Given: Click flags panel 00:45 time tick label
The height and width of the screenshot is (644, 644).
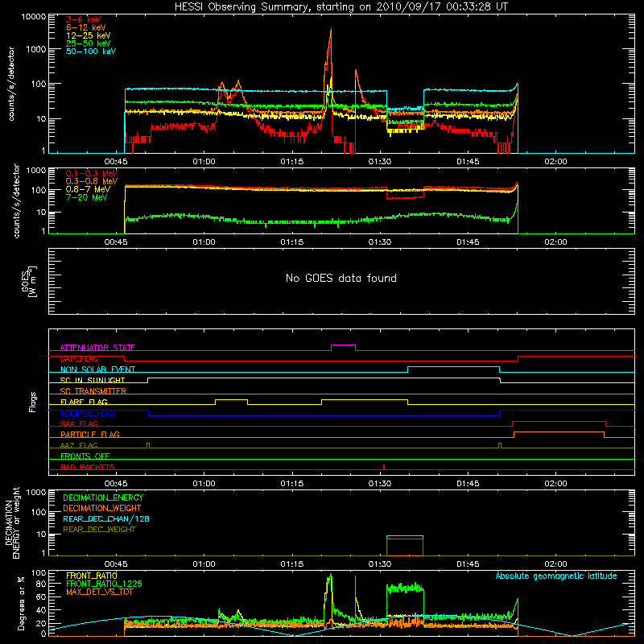Looking at the screenshot, I should tap(116, 484).
